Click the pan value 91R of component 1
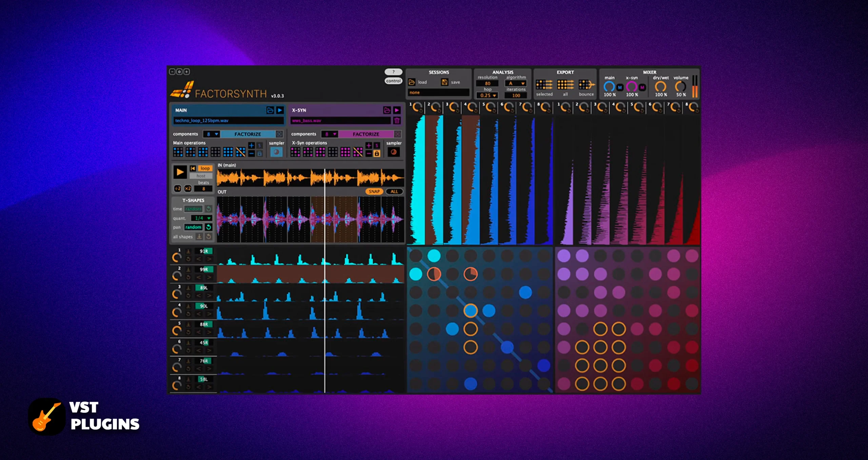The height and width of the screenshot is (460, 868). [x=204, y=251]
